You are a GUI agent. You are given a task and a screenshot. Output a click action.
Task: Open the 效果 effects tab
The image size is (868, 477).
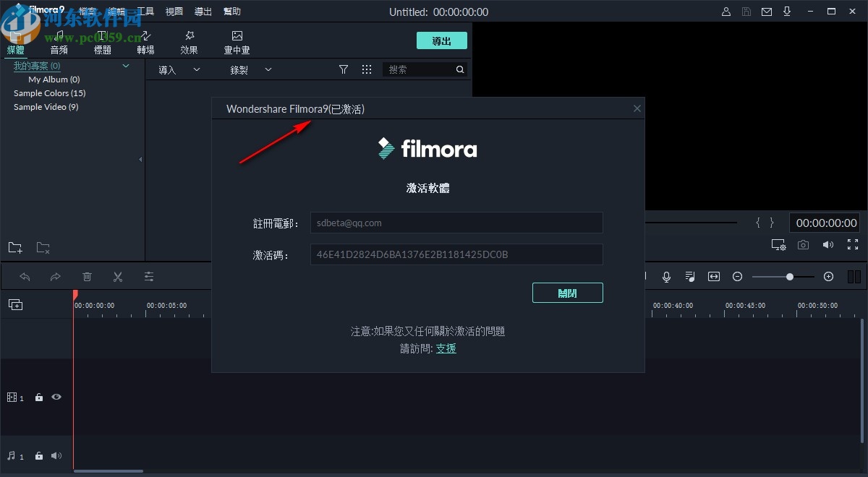click(190, 43)
